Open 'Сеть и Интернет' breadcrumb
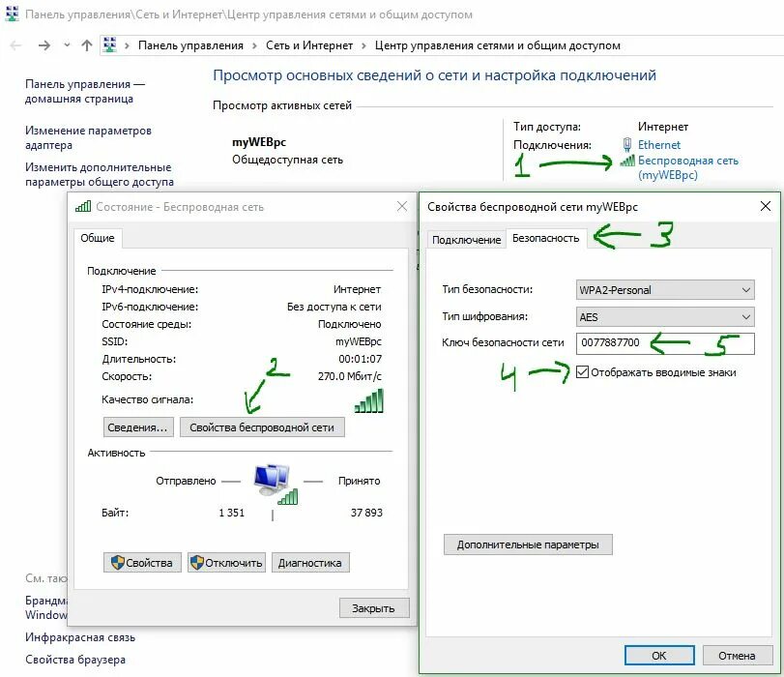784x677 pixels. 309,45
